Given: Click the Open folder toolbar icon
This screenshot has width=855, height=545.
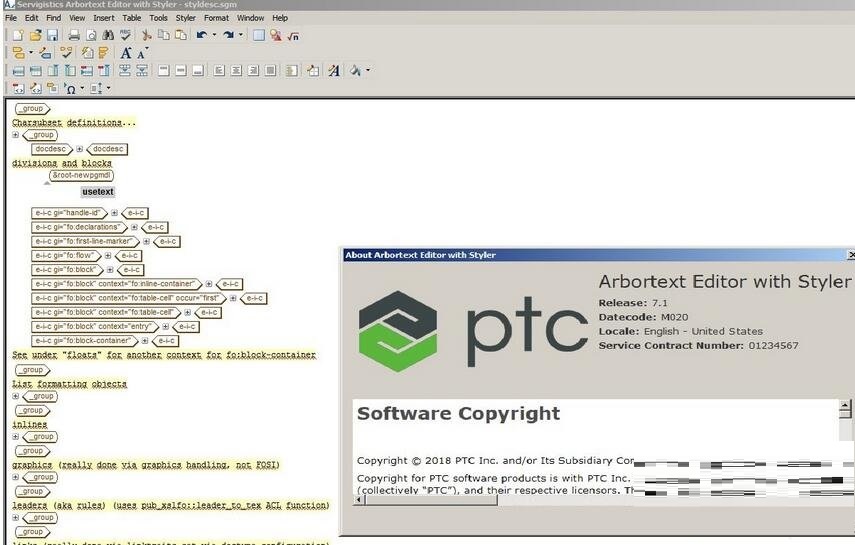Looking at the screenshot, I should click(35, 35).
